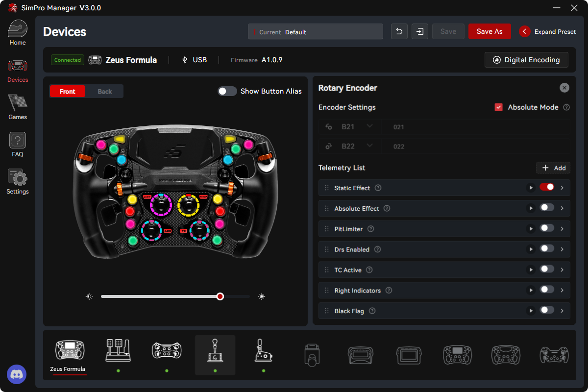
Task: Preview the Black Flag effect with play button
Action: click(531, 311)
